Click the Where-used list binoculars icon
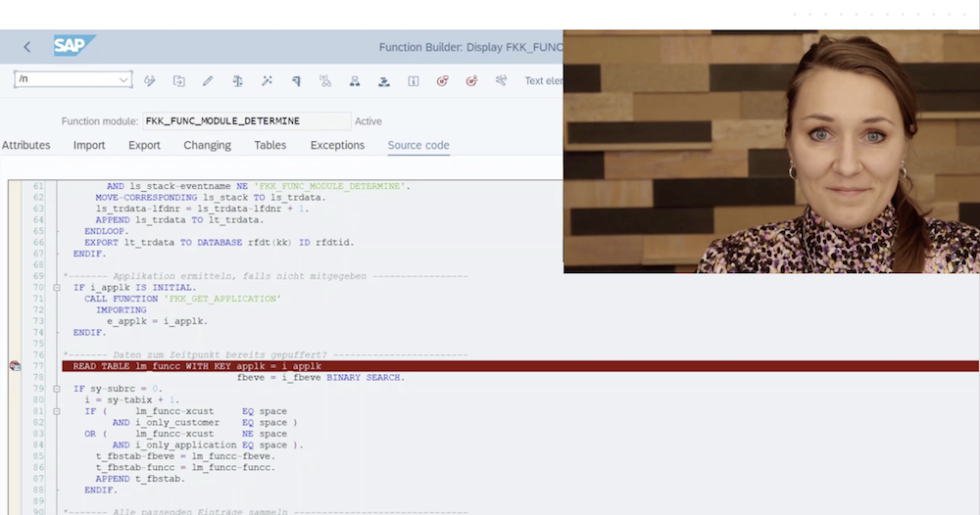This screenshot has height=515, width=980. 325,81
